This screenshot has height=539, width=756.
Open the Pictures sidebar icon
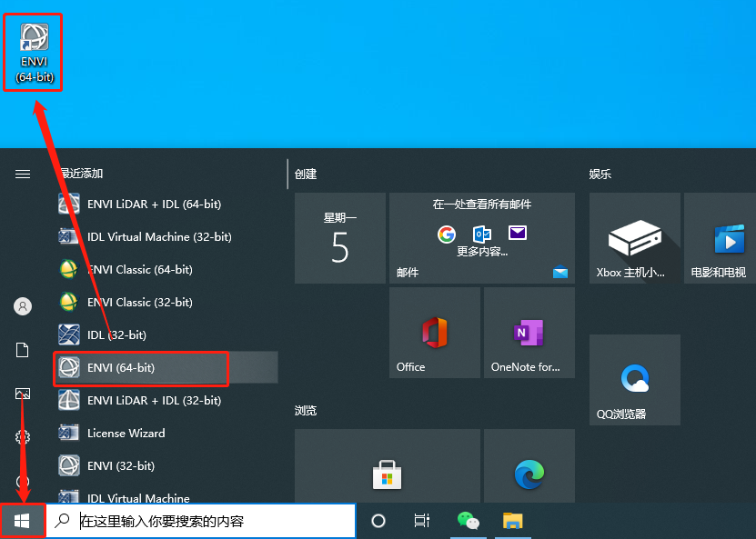point(23,394)
